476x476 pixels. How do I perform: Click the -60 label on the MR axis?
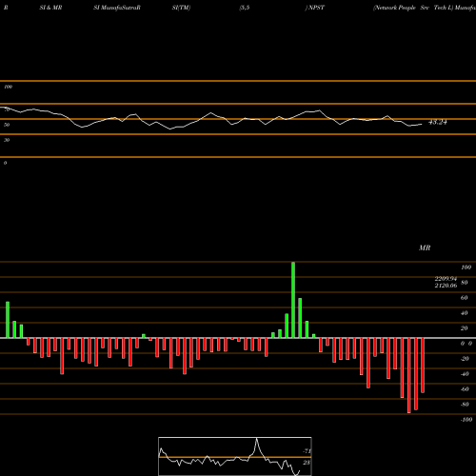coord(465,389)
